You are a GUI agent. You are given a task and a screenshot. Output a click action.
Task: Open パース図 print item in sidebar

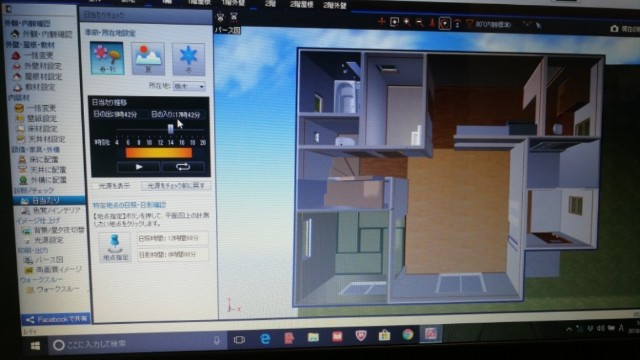click(44, 260)
